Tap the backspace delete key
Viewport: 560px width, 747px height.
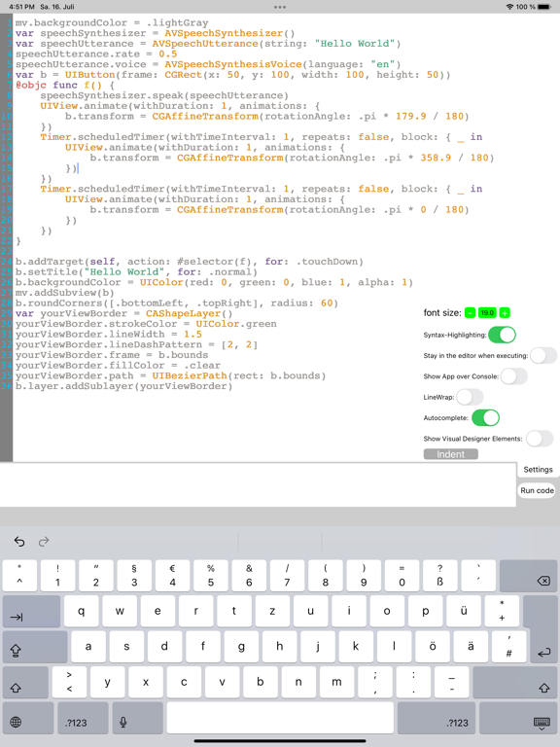pos(528,576)
